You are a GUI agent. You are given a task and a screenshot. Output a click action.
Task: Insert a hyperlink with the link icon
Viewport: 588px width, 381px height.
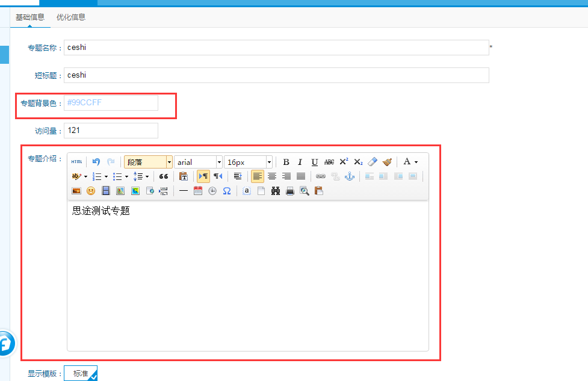[x=321, y=176]
